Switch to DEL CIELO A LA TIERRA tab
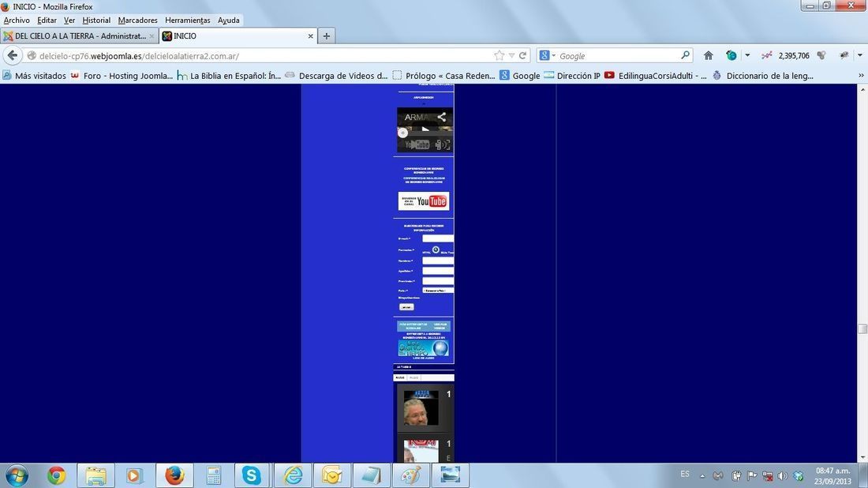Image resolution: width=868 pixels, height=488 pixels. 79,36
